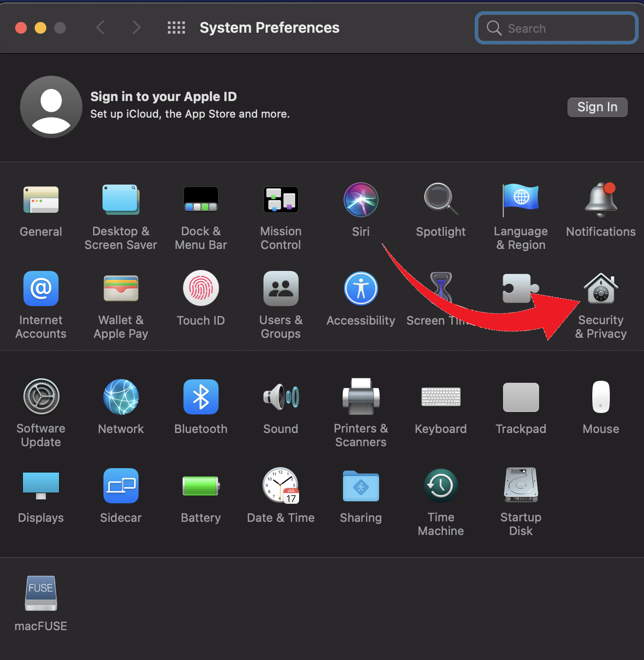Image resolution: width=644 pixels, height=660 pixels.
Task: Show all preferences grid button
Action: tap(176, 28)
